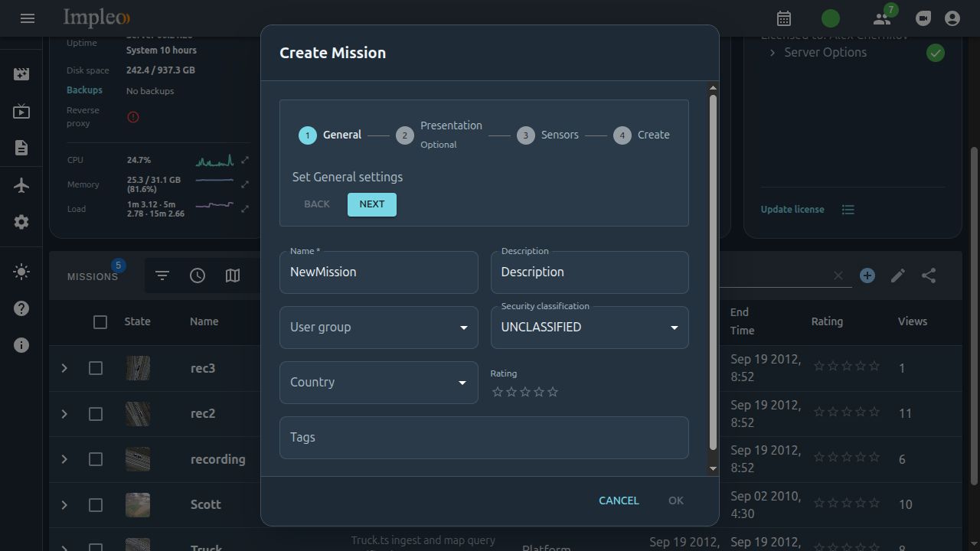The width and height of the screenshot is (980, 551).
Task: Open the calendar icon in top bar
Action: coord(784,18)
